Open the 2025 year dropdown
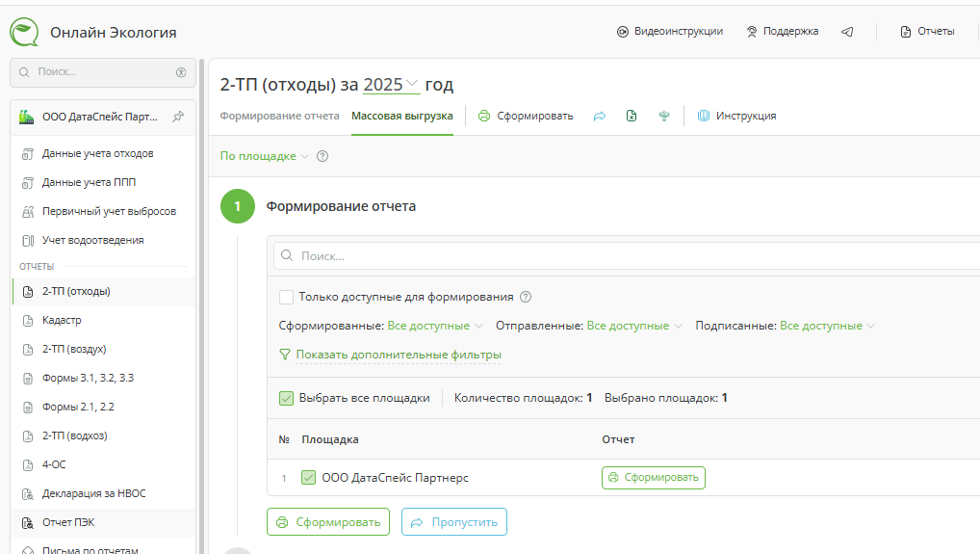980x554 pixels. point(392,85)
